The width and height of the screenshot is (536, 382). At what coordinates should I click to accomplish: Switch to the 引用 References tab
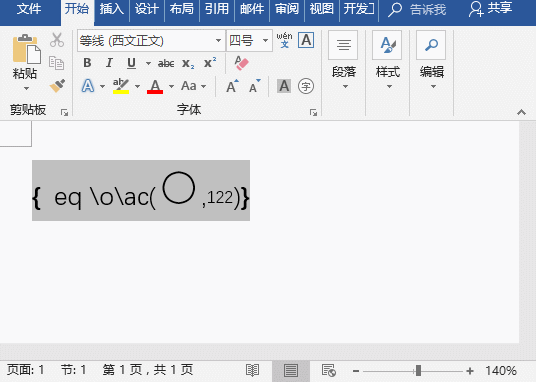click(217, 9)
